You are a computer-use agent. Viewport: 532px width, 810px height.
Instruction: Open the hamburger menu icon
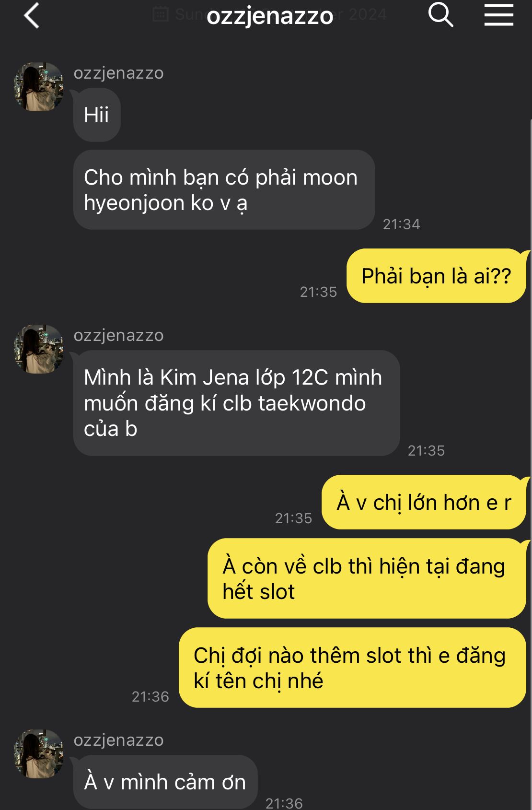tap(498, 14)
